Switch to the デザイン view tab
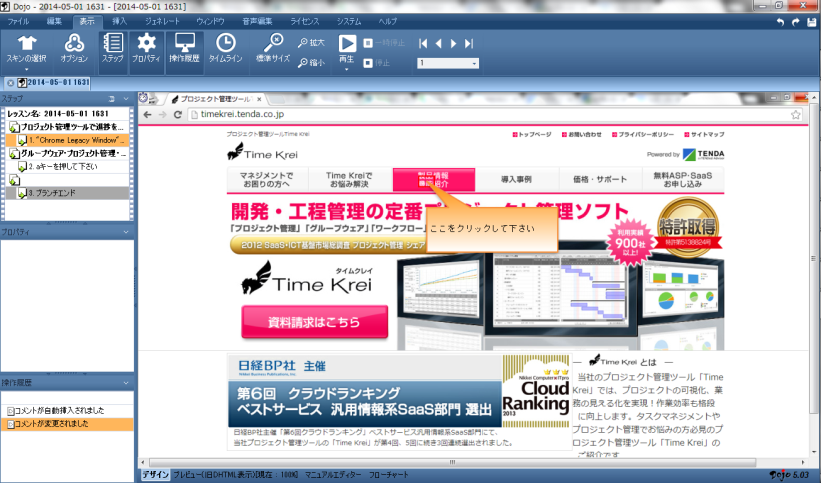 pos(156,475)
